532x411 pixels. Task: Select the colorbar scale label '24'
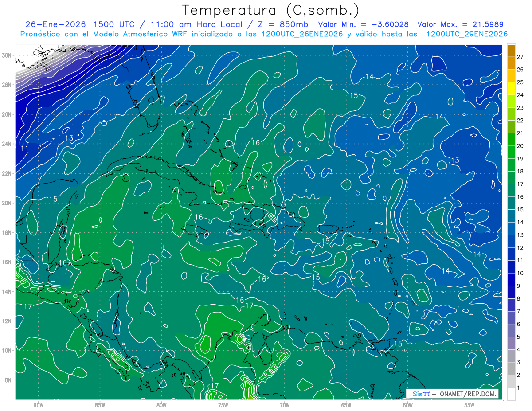[520, 95]
